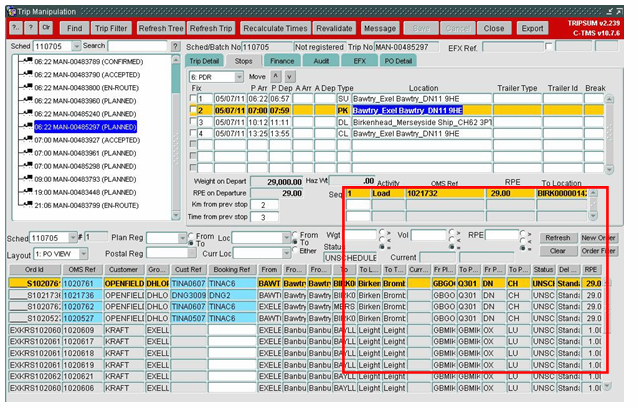Move the stop down with the v button
This screenshot has height=409, width=639.
click(290, 76)
